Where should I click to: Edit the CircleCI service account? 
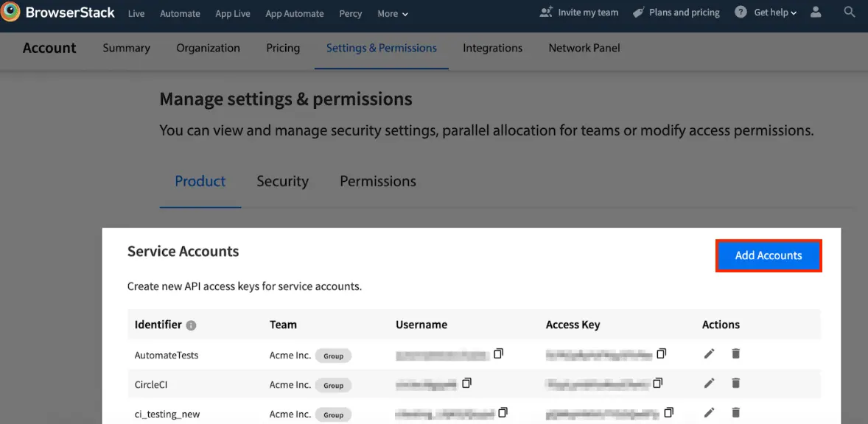709,384
